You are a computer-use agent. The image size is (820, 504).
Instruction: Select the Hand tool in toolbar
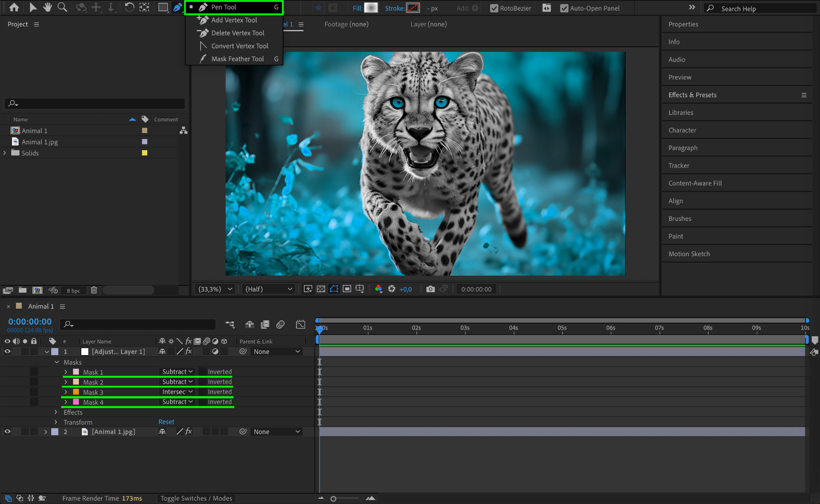[x=48, y=7]
